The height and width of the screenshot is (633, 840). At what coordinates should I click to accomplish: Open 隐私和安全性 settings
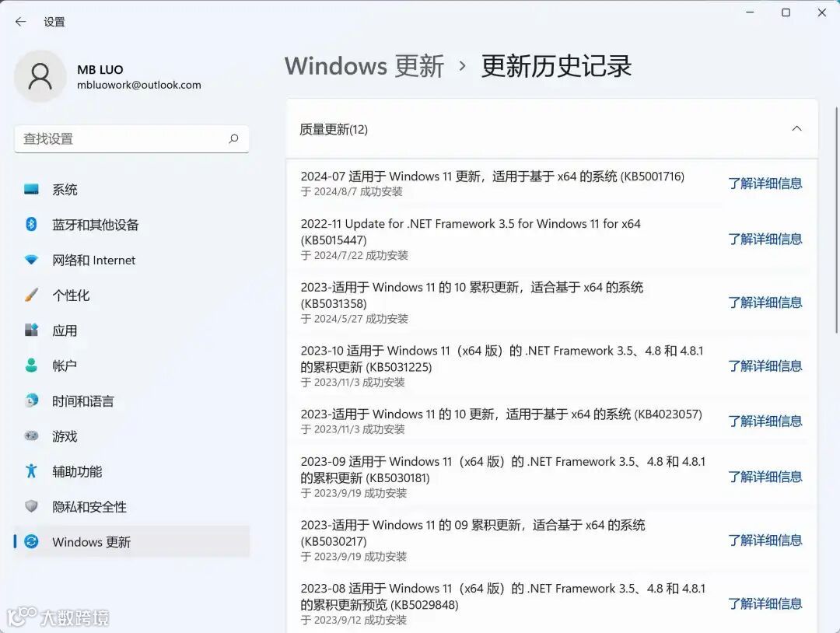pyautogui.click(x=131, y=506)
